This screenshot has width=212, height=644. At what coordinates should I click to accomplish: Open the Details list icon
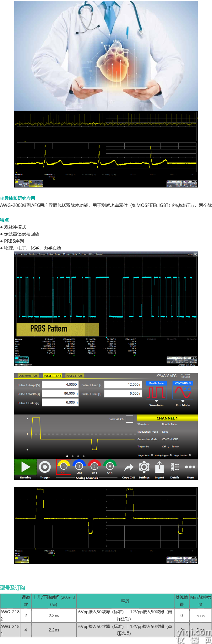pyautogui.click(x=175, y=467)
